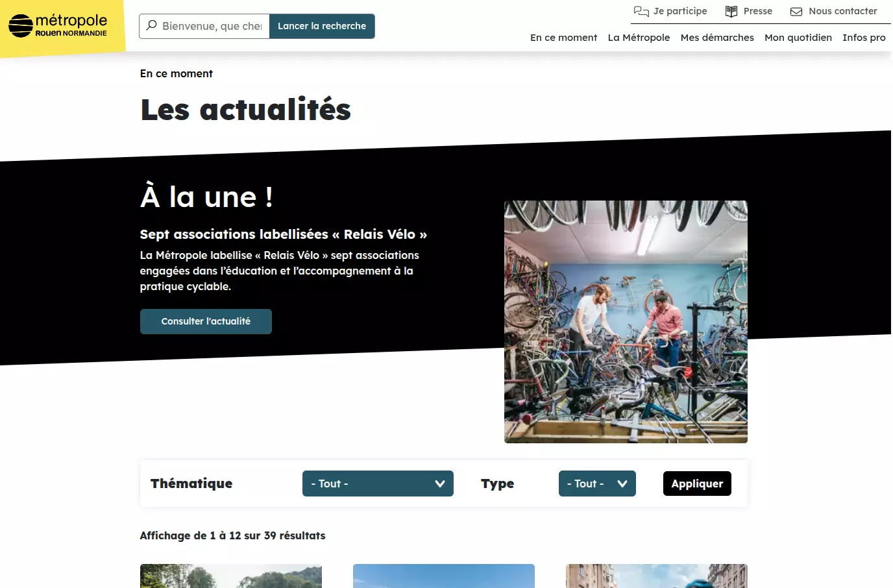
Task: Click the Métropole Rouen Normandie logo
Action: [x=58, y=26]
